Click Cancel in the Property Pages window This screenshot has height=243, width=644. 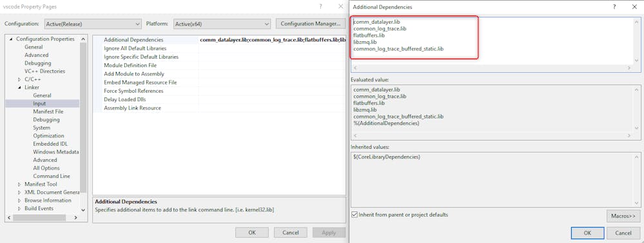(290, 232)
